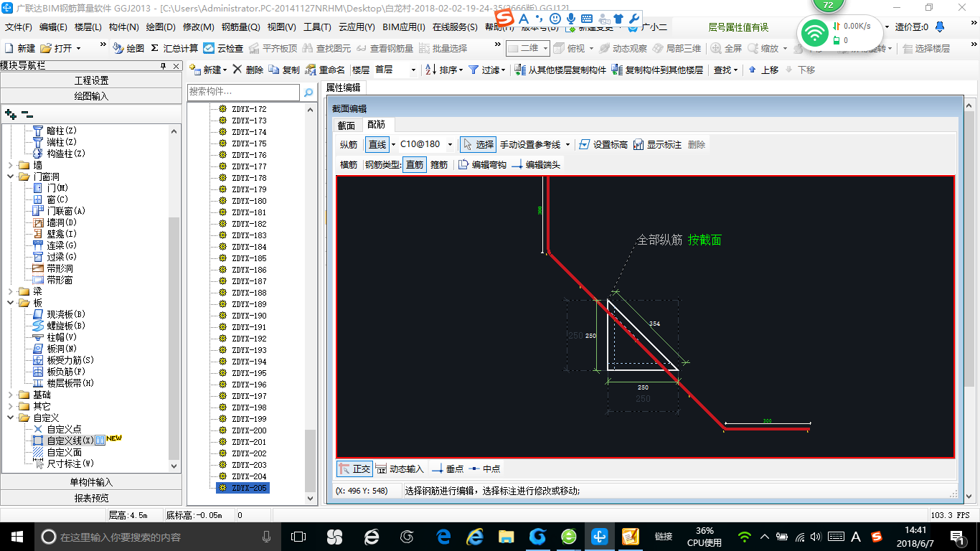Select 门联窗(A) node in tree
Image resolution: width=980 pixels, height=551 pixels.
(66, 211)
